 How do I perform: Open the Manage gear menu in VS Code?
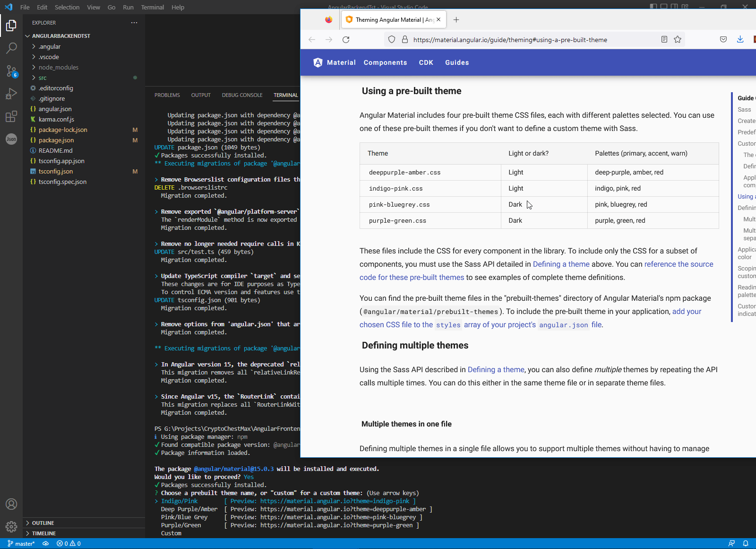pos(11,526)
